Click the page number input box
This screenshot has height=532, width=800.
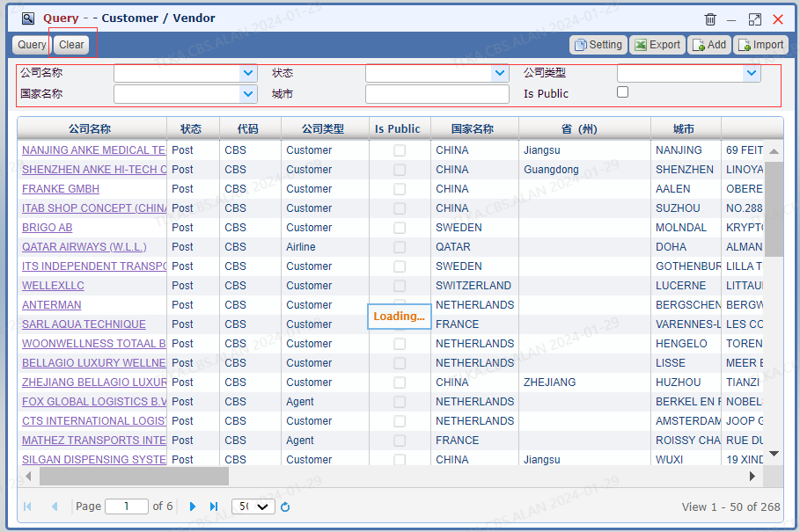tap(127, 506)
